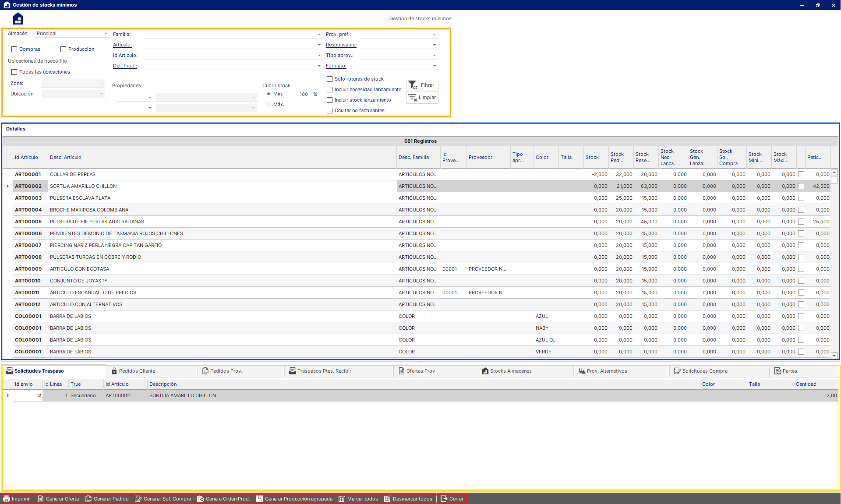
Task: Click the Imprimir printer icon
Action: click(x=7, y=499)
